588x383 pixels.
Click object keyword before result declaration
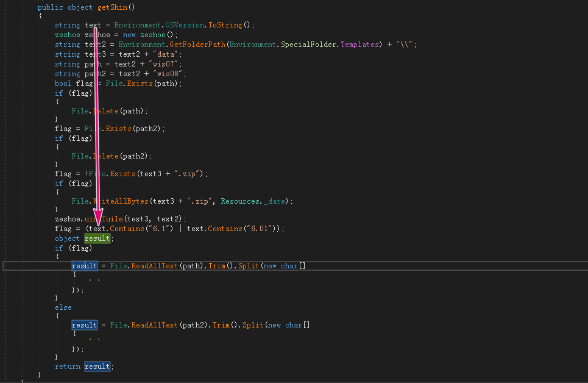coord(67,238)
